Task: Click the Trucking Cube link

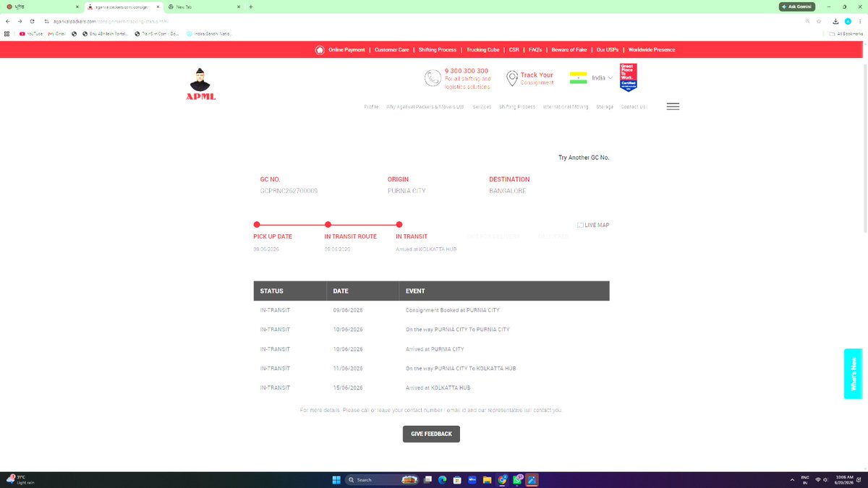Action: click(x=482, y=50)
